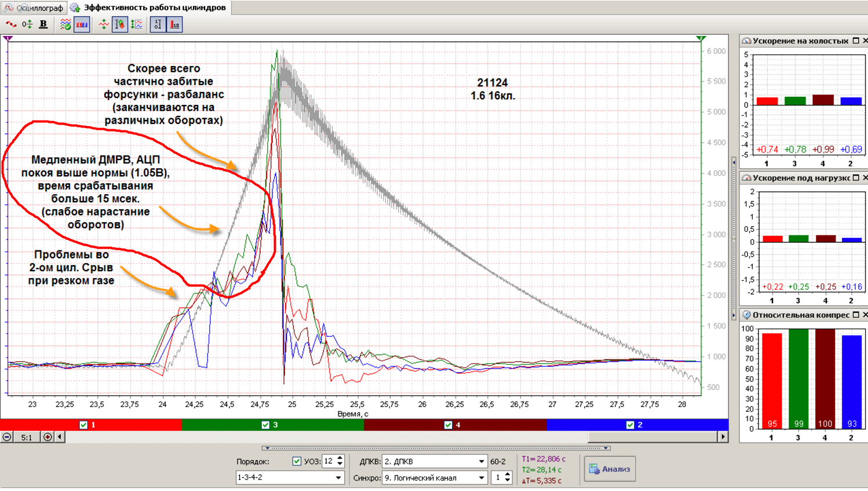Increase УОЗ value with up arrow
Viewport: 868px width, 491px height.
(x=340, y=458)
